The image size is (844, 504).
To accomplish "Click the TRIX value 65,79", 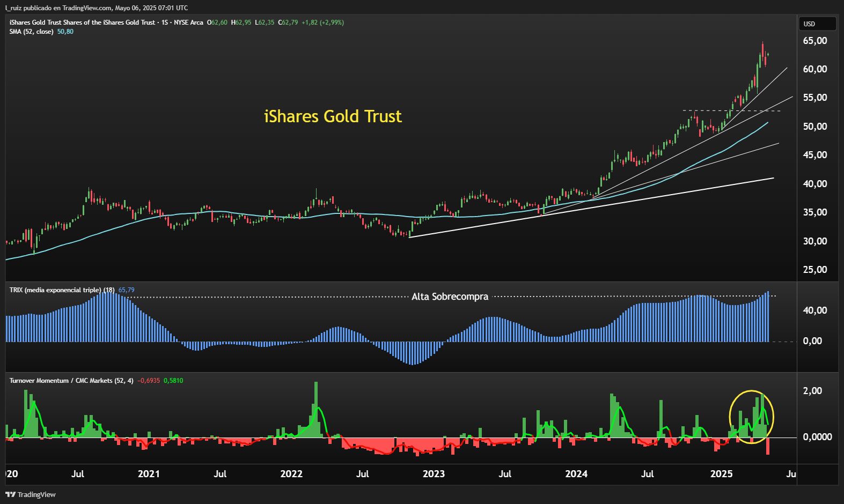I will point(127,290).
